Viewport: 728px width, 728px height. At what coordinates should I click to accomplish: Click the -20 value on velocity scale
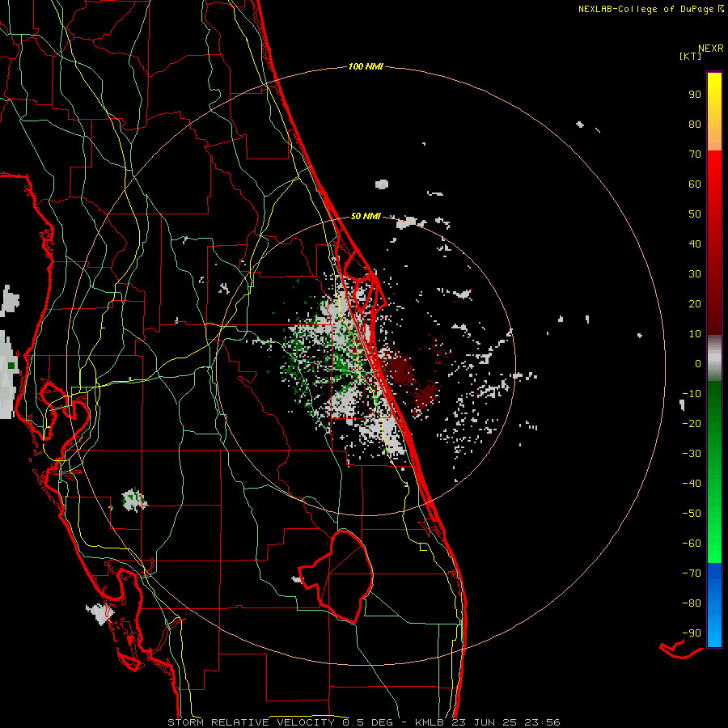pos(692,423)
